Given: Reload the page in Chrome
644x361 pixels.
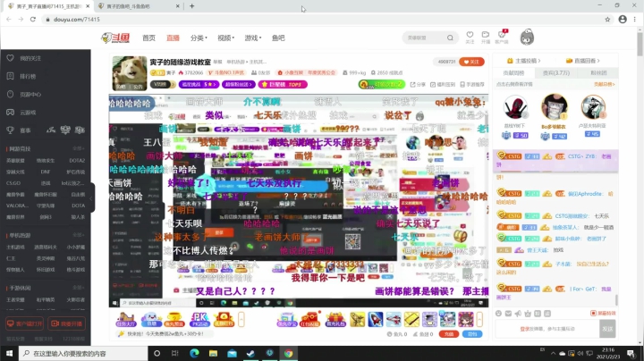Looking at the screenshot, I should (x=33, y=20).
